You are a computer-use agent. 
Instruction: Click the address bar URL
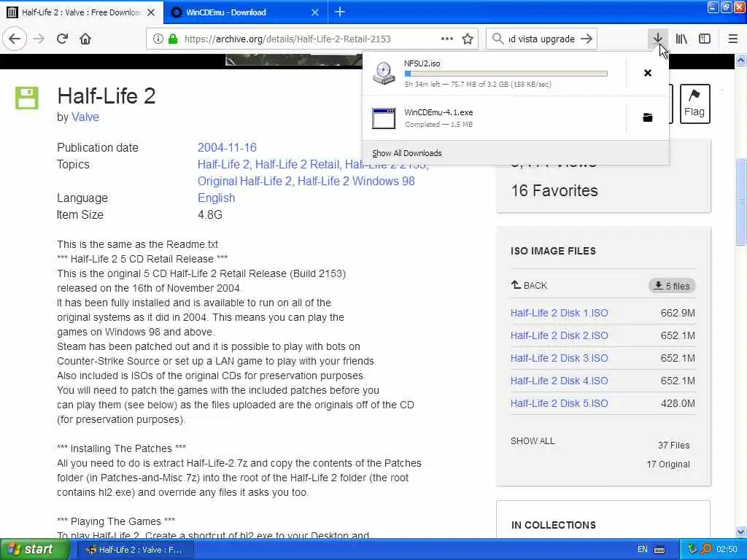click(287, 39)
